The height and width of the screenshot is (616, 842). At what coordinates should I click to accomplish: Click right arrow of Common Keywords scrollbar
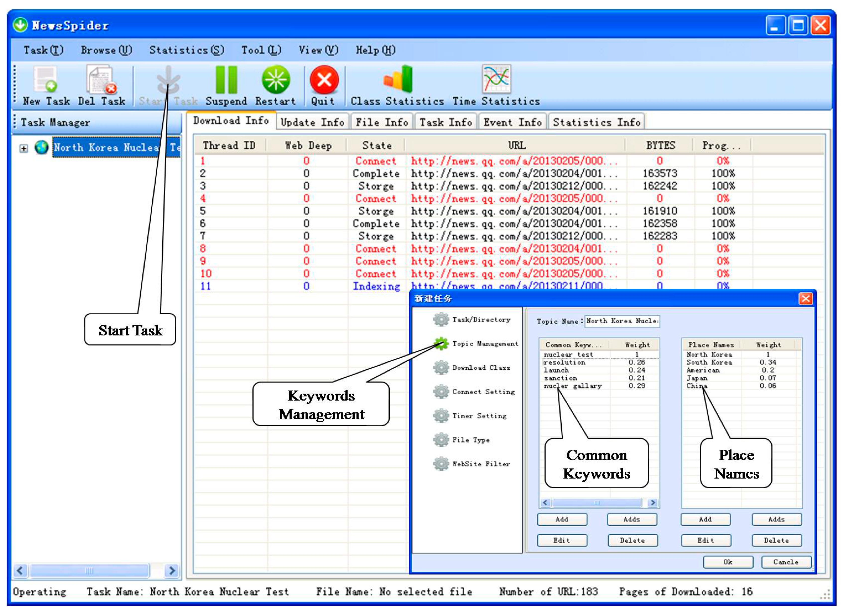pos(653,503)
